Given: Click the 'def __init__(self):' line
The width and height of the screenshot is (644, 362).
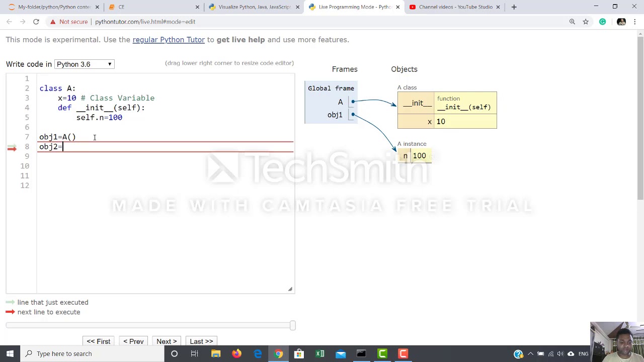Looking at the screenshot, I should point(101,108).
